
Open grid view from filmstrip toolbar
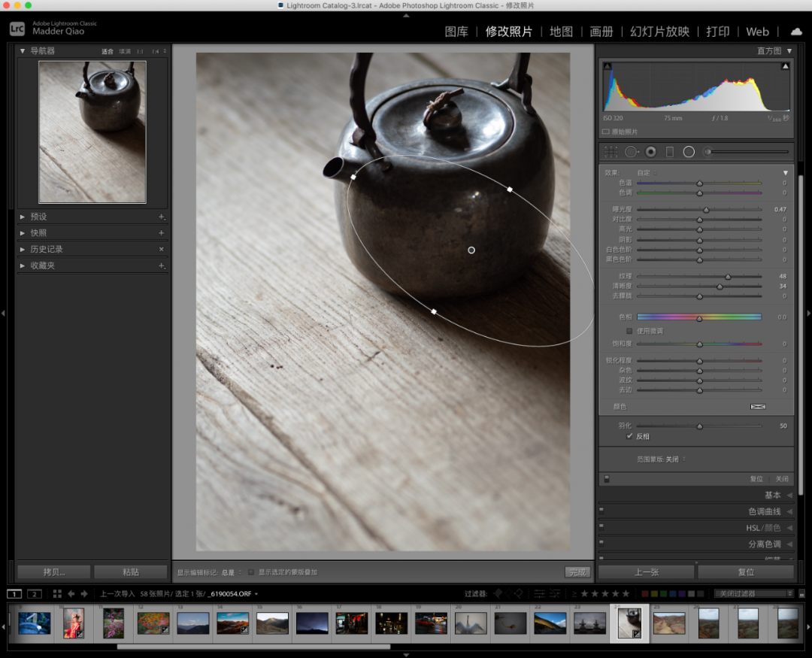tap(57, 594)
